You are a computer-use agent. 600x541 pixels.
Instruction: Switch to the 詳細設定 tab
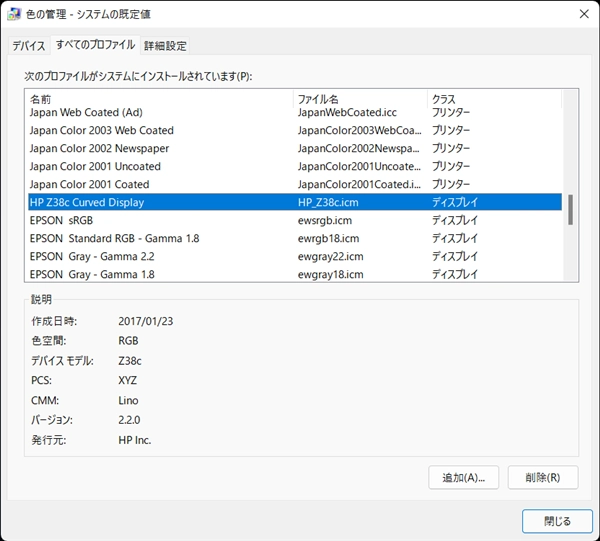point(165,46)
